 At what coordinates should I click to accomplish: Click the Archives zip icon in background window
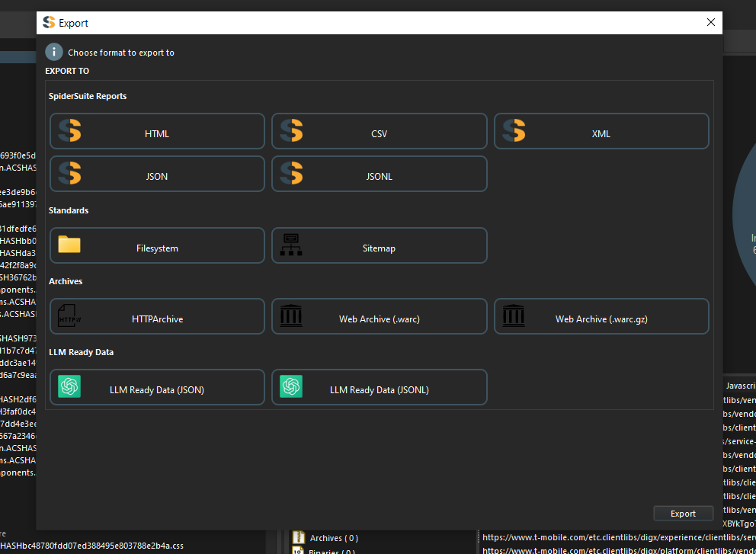pyautogui.click(x=299, y=537)
